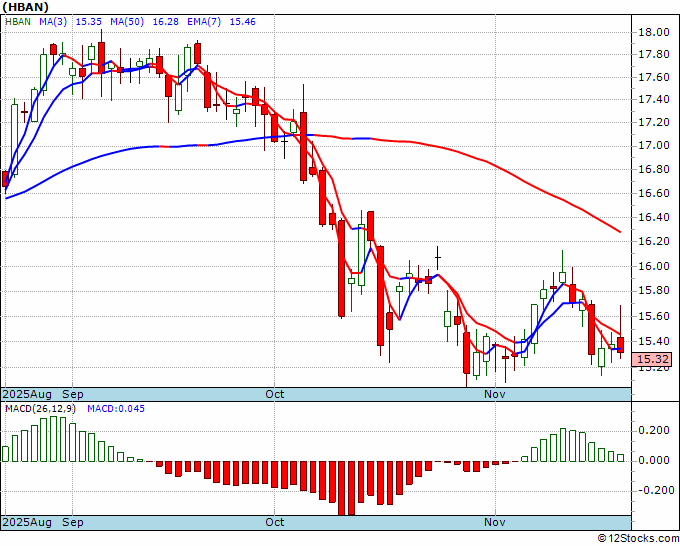Viewport: 680px width, 546px height.
Task: Select the EMA(7) legend label
Action: 204,22
